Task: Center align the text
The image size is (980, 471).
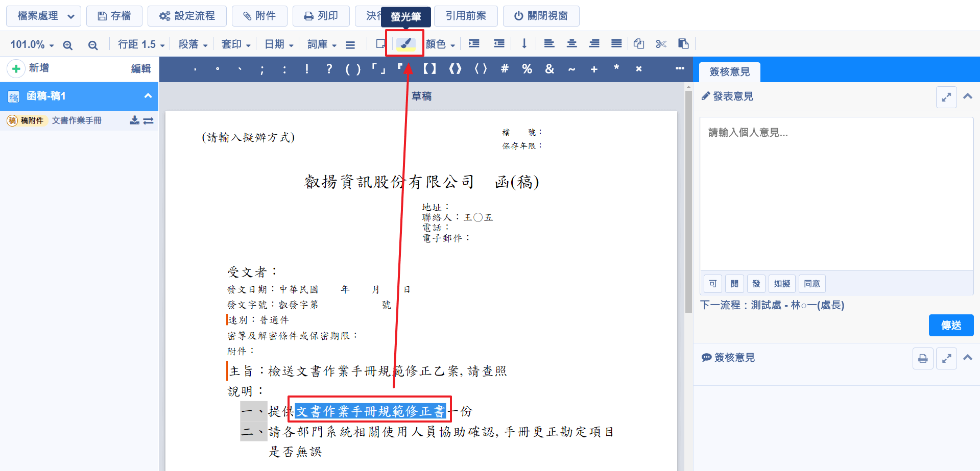Action: point(571,44)
